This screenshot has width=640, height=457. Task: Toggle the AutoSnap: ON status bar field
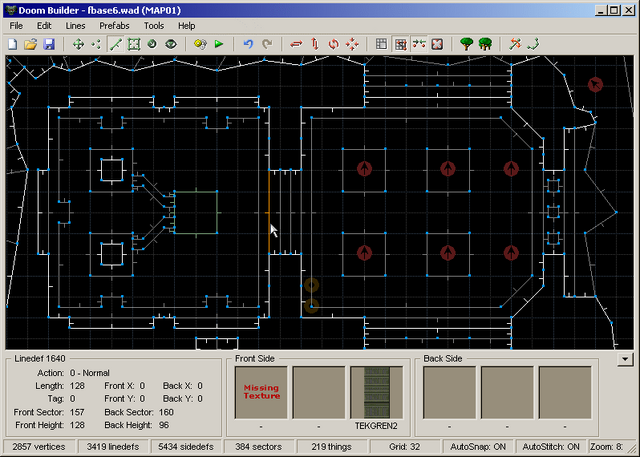pos(478,447)
